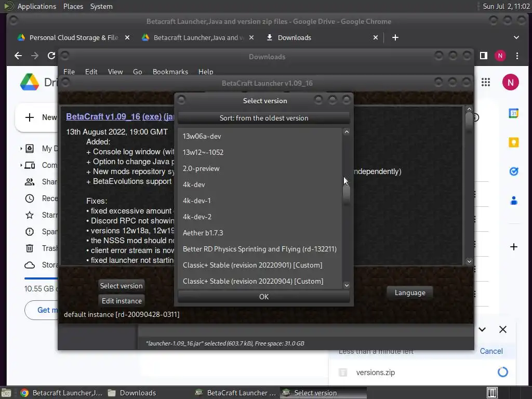Open Edit instance in BetaCraft launcher

[x=122, y=301]
